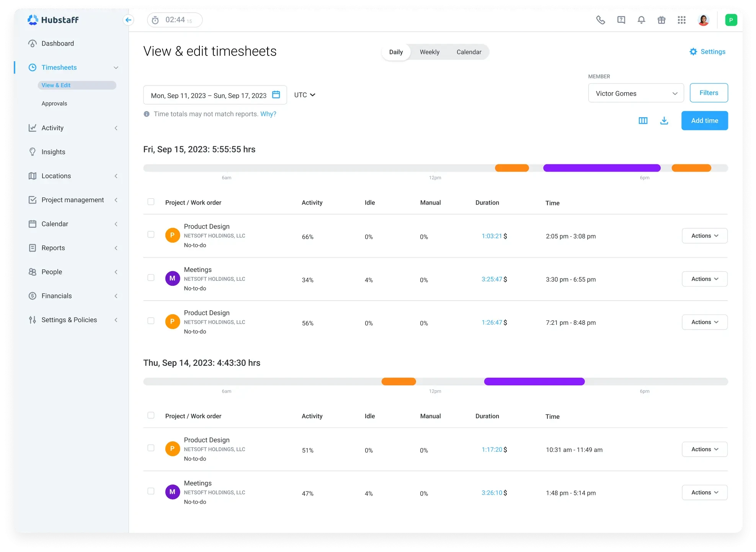Open the Timesheets sidebar icon
This screenshot has width=756, height=552.
[x=33, y=67]
